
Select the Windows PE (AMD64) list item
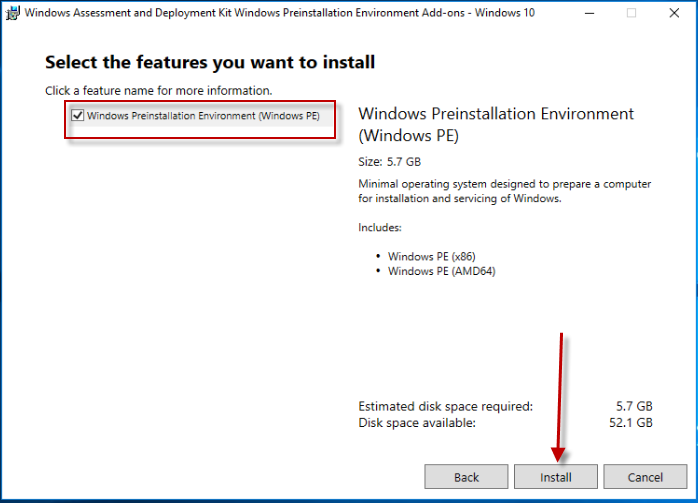pyautogui.click(x=441, y=271)
